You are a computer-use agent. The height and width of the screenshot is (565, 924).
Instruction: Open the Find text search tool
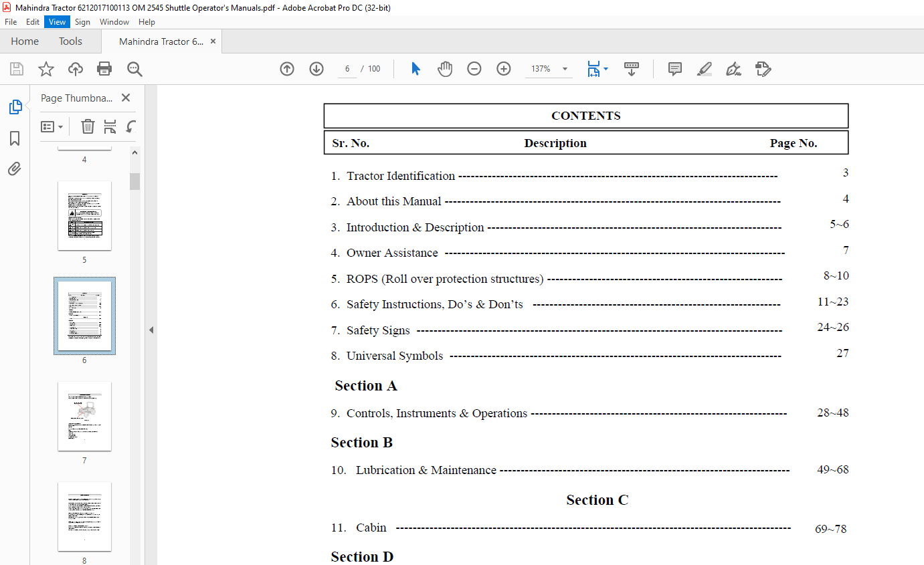point(134,69)
